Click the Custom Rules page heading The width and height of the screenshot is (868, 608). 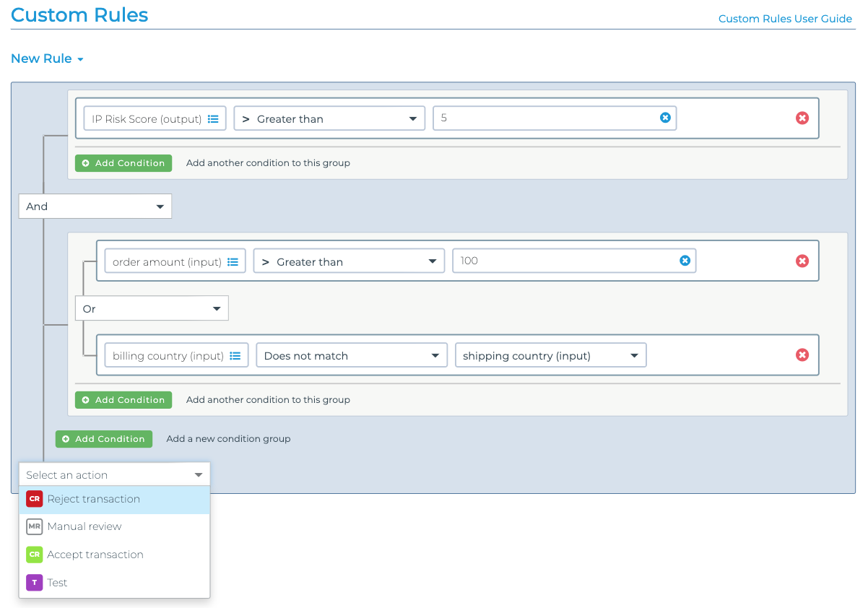(x=79, y=14)
